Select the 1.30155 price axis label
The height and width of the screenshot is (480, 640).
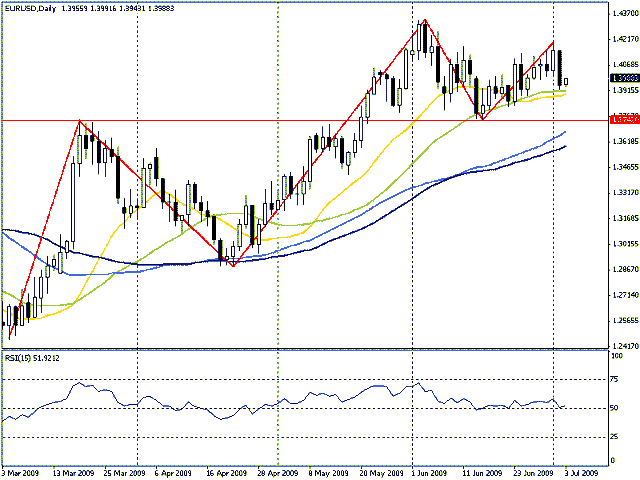point(624,244)
